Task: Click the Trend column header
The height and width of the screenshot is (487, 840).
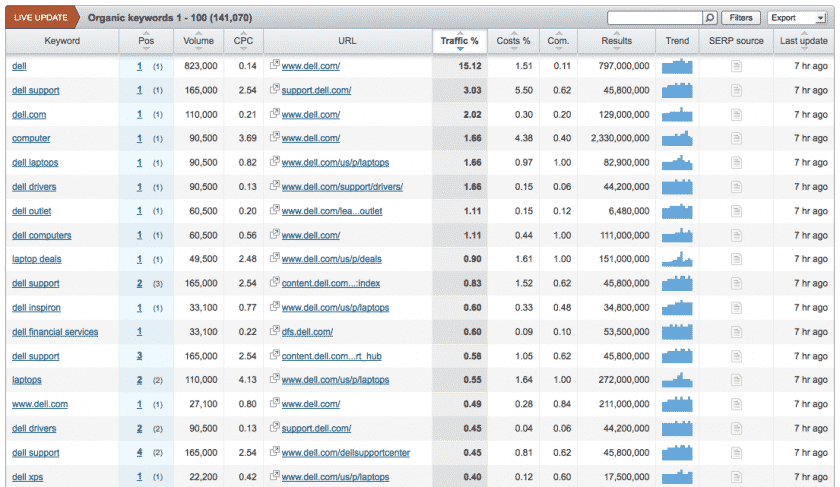Action: [677, 41]
